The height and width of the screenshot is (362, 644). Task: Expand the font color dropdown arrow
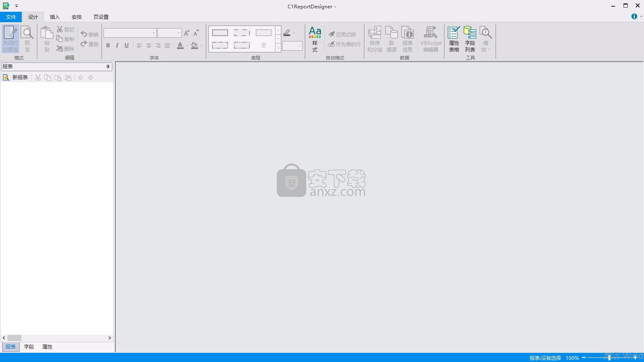[187, 46]
